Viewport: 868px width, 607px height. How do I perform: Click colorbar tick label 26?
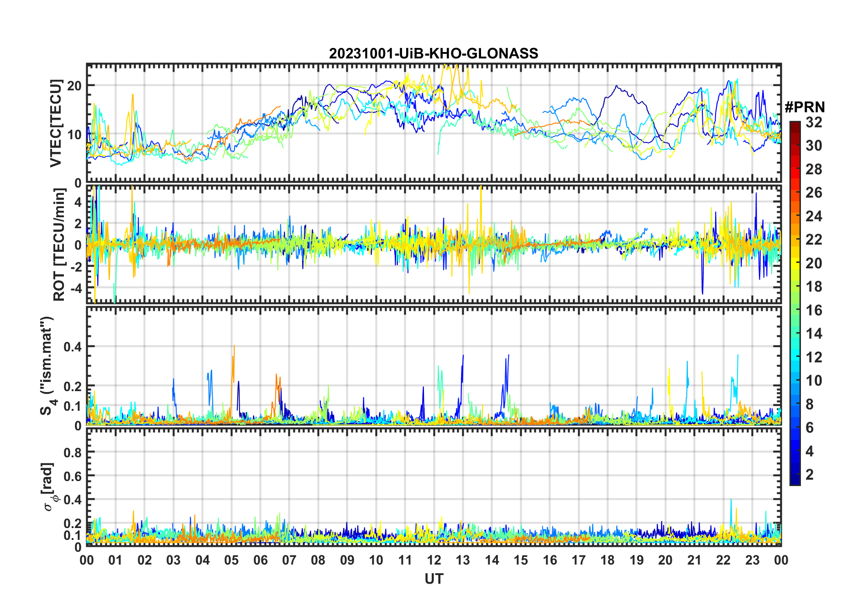click(x=814, y=193)
